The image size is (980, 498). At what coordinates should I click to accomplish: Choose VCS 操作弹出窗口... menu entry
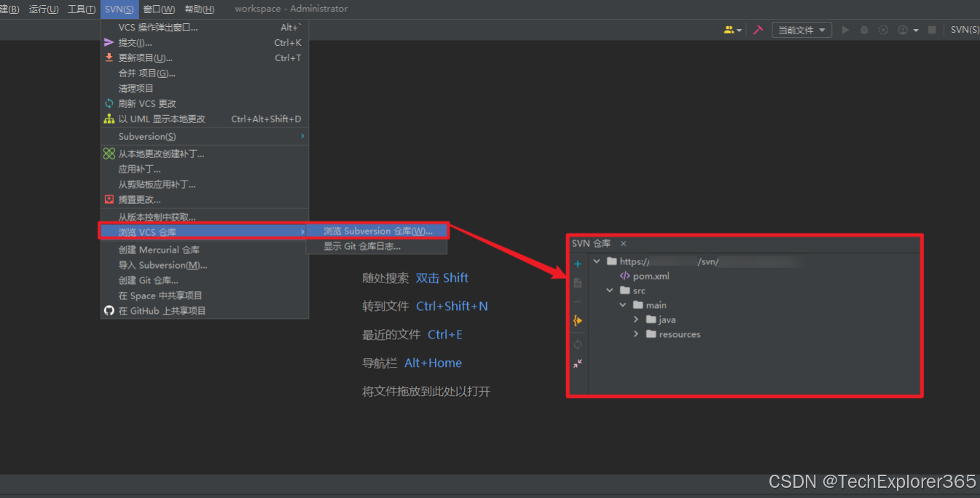[x=204, y=28]
